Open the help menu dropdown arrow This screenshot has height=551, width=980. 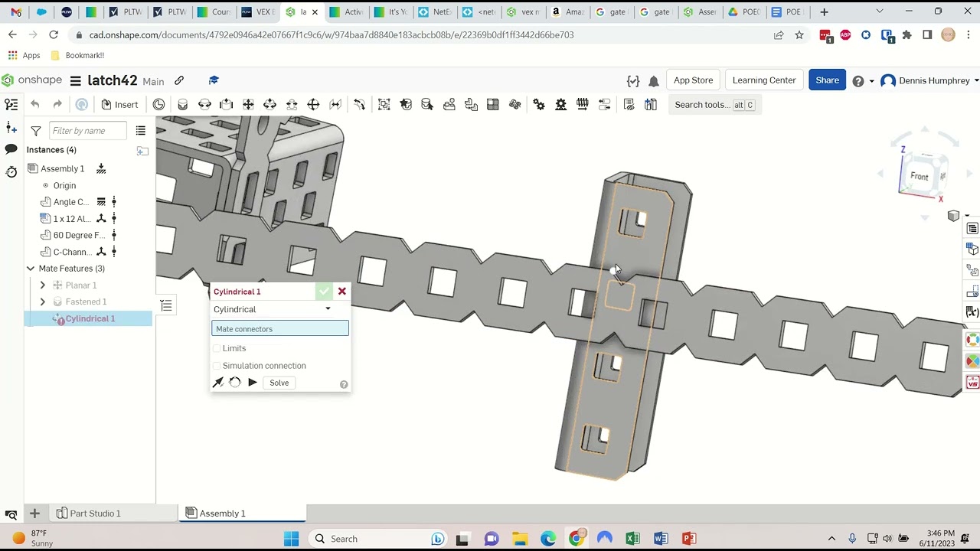[871, 81]
